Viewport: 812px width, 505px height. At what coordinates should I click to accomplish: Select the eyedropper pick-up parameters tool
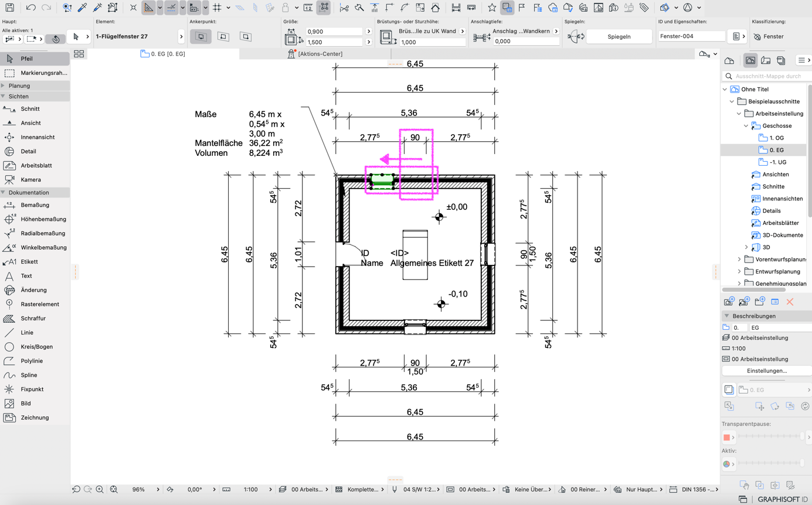point(83,8)
